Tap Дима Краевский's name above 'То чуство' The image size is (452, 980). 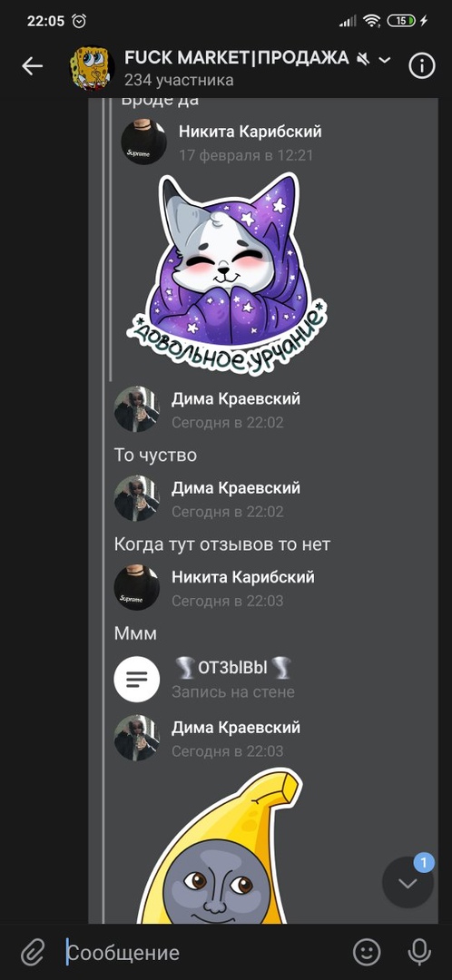(x=236, y=398)
